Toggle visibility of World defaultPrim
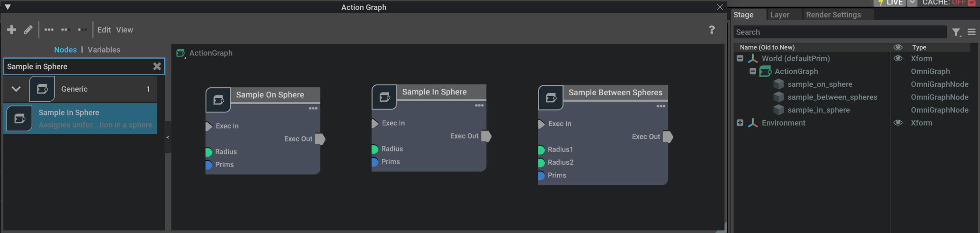This screenshot has height=233, width=980. [897, 58]
